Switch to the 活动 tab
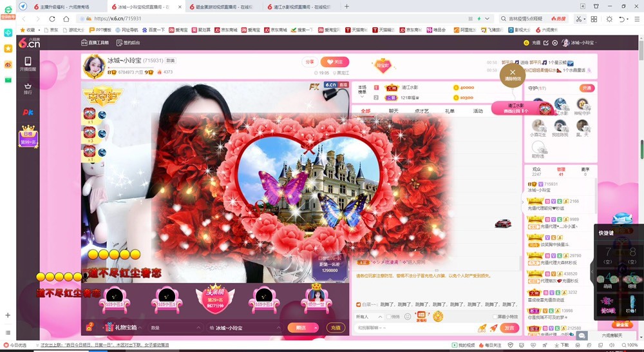Screen dimensions: 644x352 coord(478,111)
